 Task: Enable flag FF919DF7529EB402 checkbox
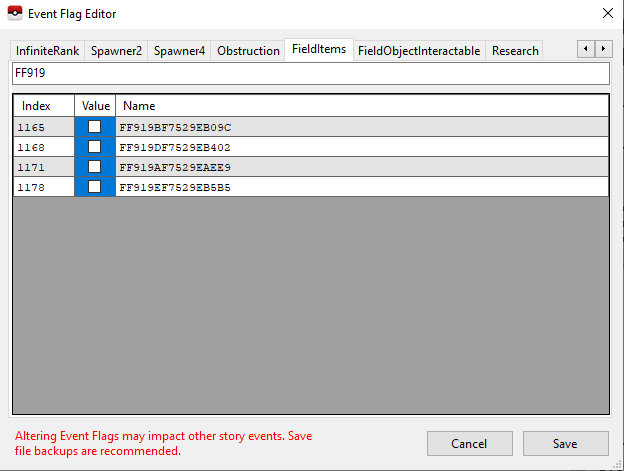[x=95, y=147]
